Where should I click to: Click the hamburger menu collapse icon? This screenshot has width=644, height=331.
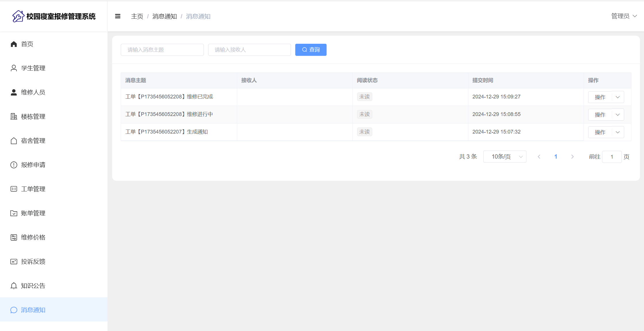click(x=118, y=16)
